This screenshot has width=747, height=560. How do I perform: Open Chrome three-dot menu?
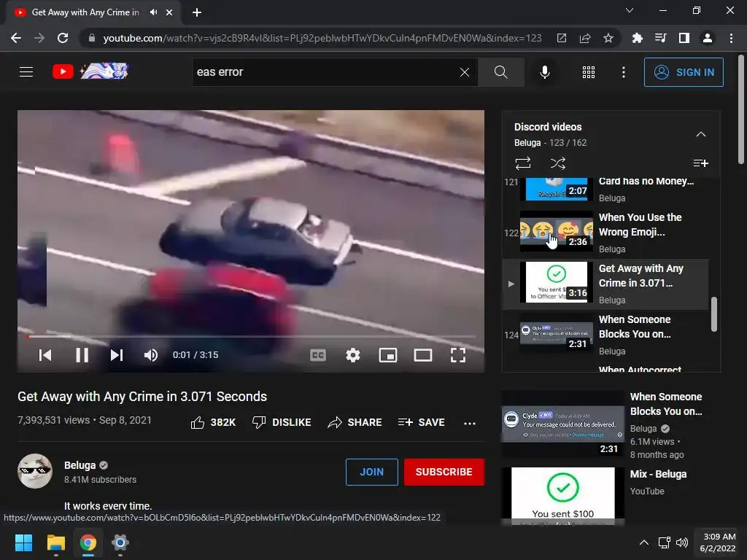click(731, 38)
